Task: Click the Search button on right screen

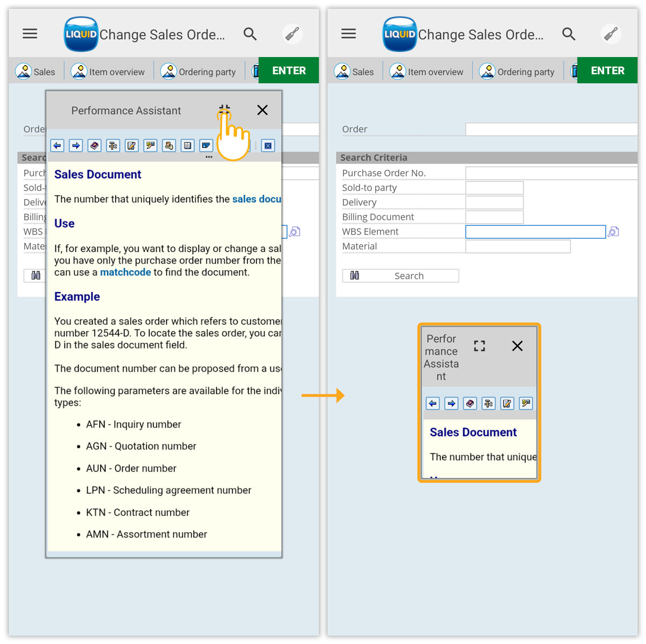Action: pyautogui.click(x=401, y=275)
